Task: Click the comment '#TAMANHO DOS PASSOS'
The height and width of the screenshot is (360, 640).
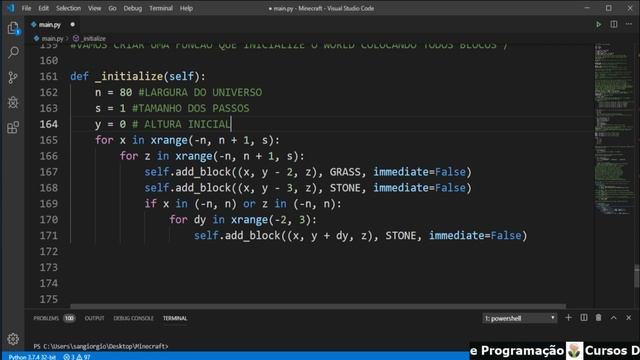Action: pos(191,108)
